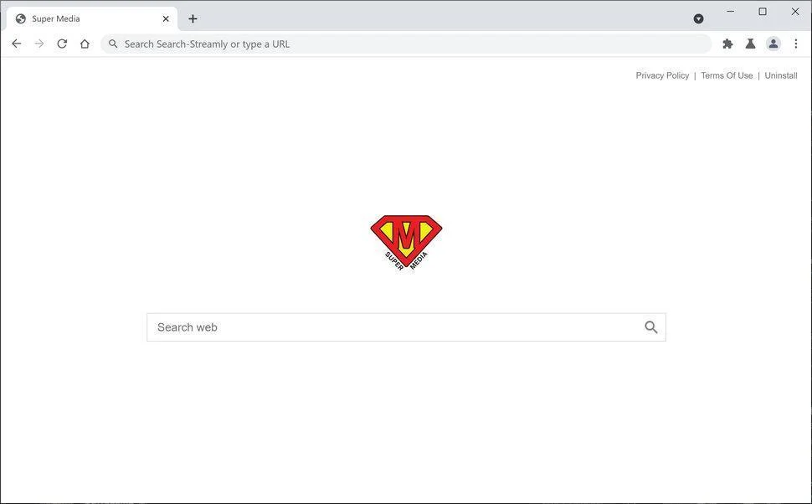Screen dimensions: 812x504
Task: Open the Chrome three-dot menu
Action: click(796, 44)
